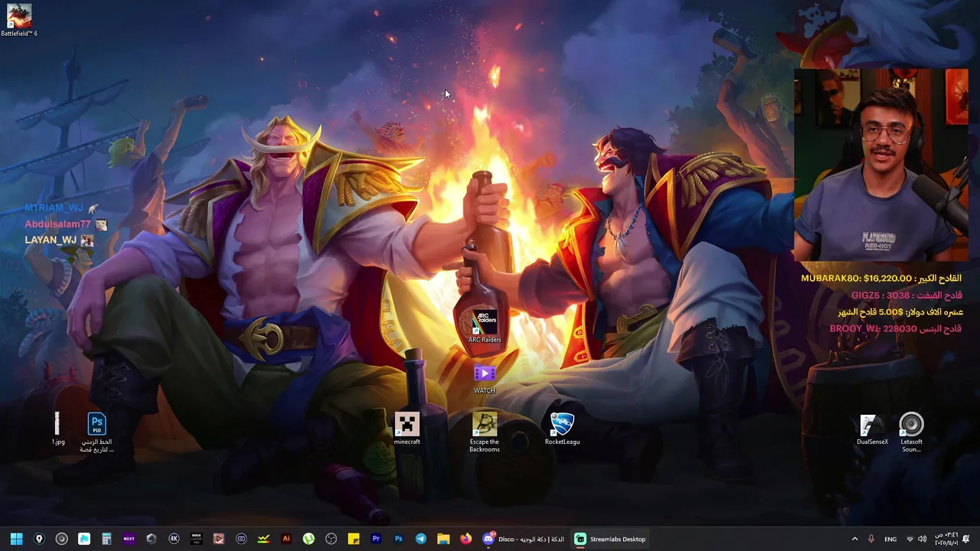Open the light-blue app icon beside Calculator
The width and height of the screenshot is (980, 551).
point(84,539)
